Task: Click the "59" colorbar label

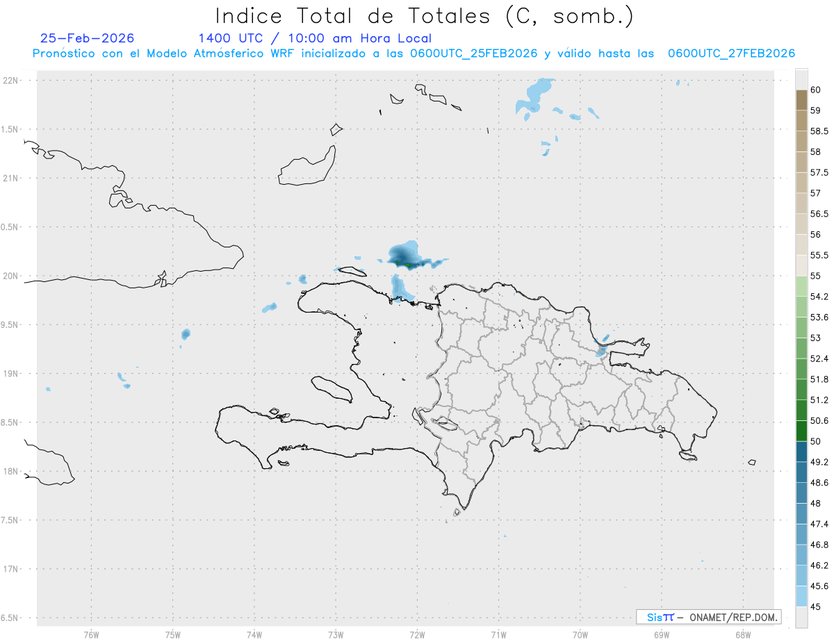Action: tap(816, 110)
